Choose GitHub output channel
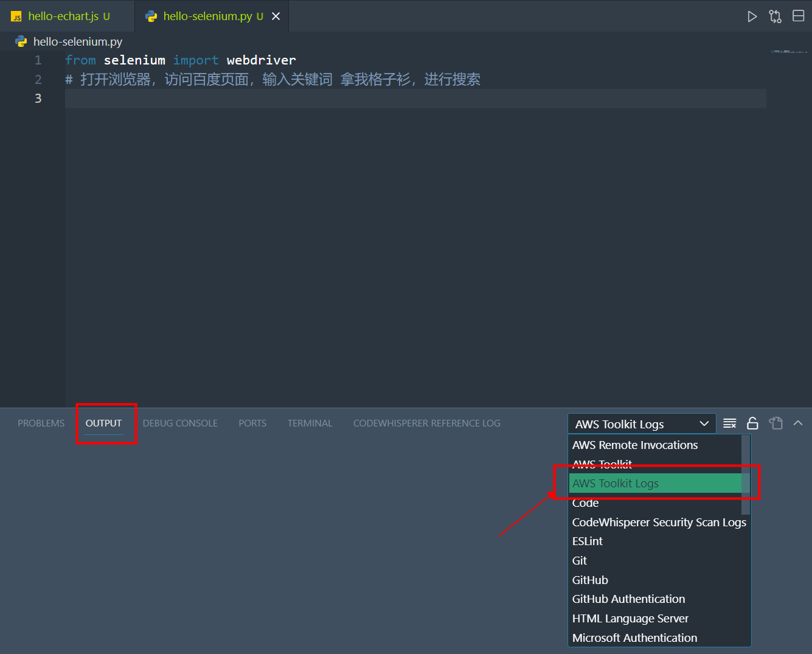This screenshot has height=654, width=812. click(659, 580)
